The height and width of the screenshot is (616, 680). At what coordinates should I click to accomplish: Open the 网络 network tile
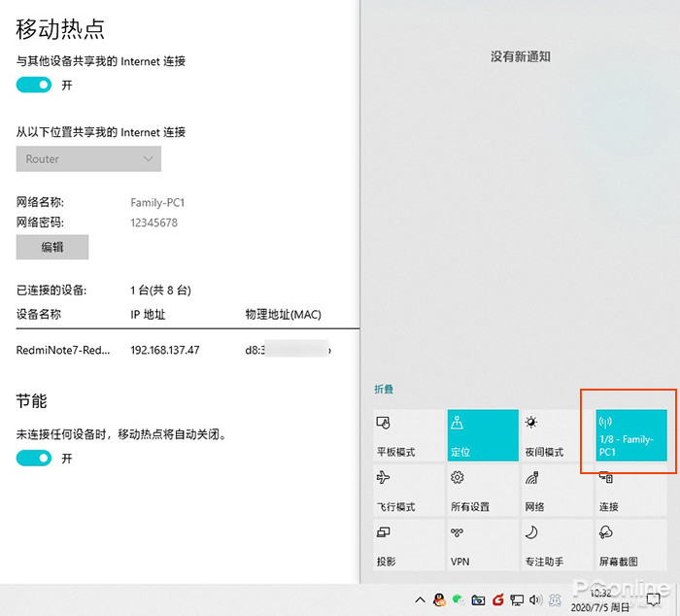pyautogui.click(x=557, y=491)
